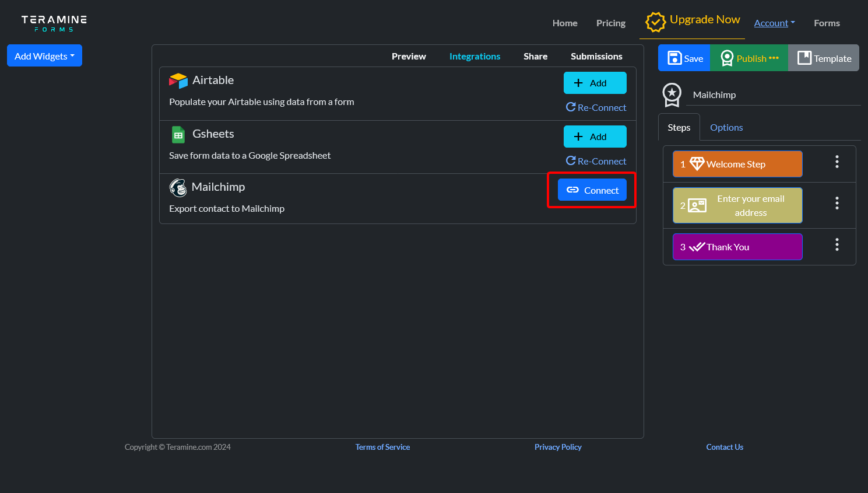Publish the form
Screen dimensions: 868x493
pyautogui.click(x=749, y=58)
